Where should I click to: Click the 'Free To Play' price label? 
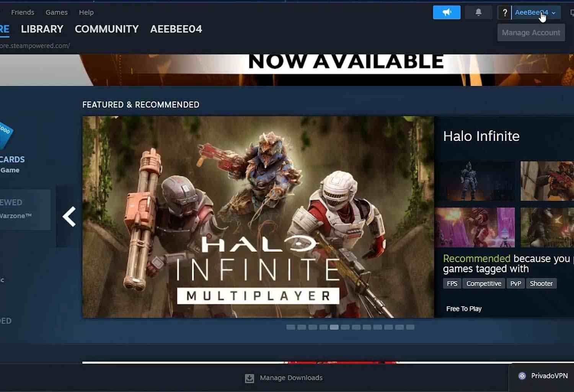tap(464, 309)
